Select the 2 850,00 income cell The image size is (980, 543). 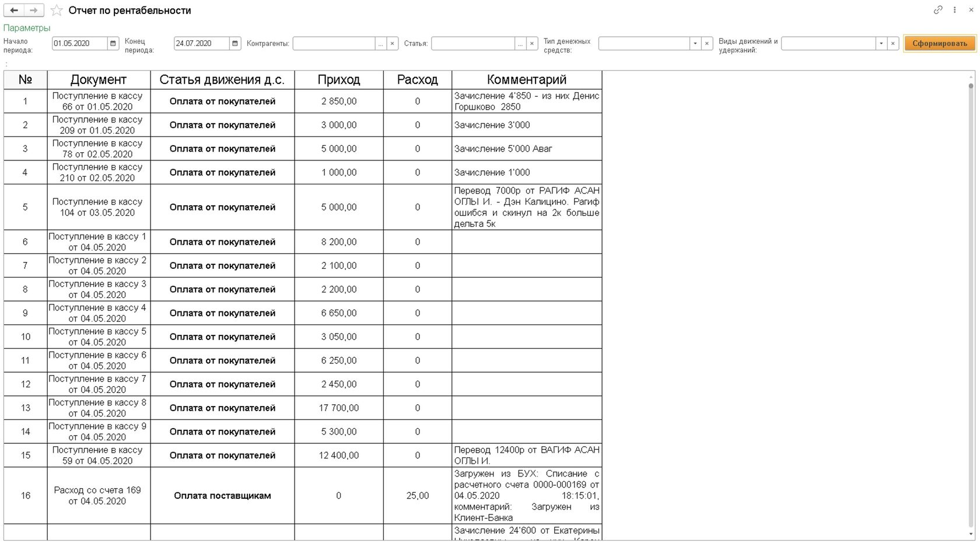[339, 101]
